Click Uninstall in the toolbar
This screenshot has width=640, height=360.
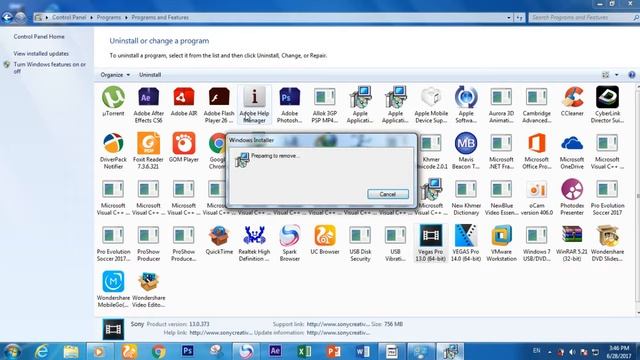(150, 75)
